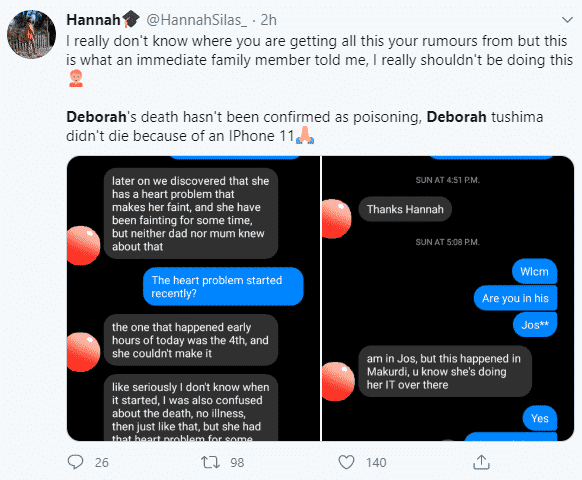Open the 2h timestamp link
This screenshot has height=480, width=582.
click(268, 20)
